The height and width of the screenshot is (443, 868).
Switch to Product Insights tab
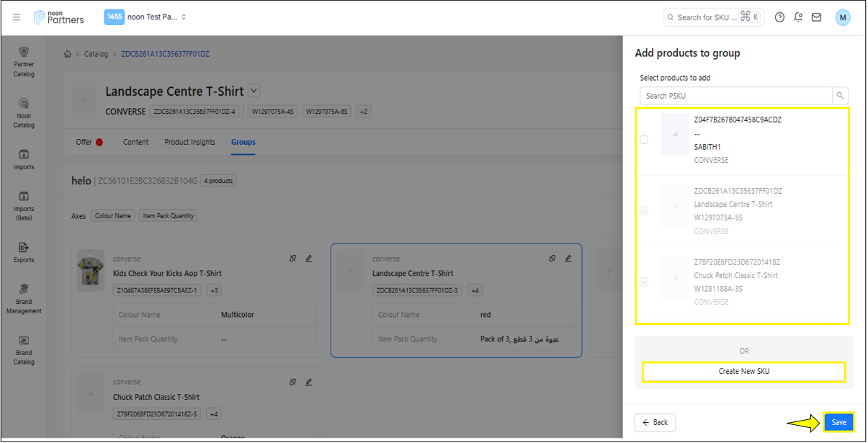(189, 142)
